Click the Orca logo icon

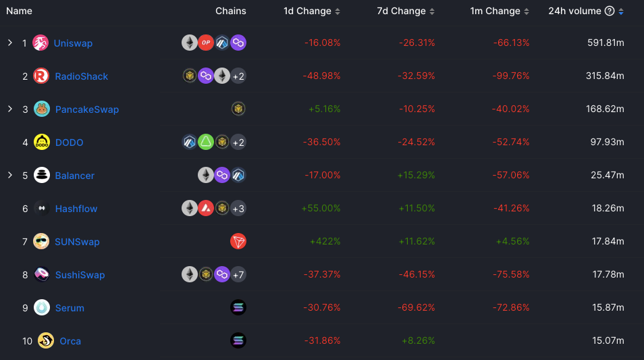pyautogui.click(x=46, y=341)
